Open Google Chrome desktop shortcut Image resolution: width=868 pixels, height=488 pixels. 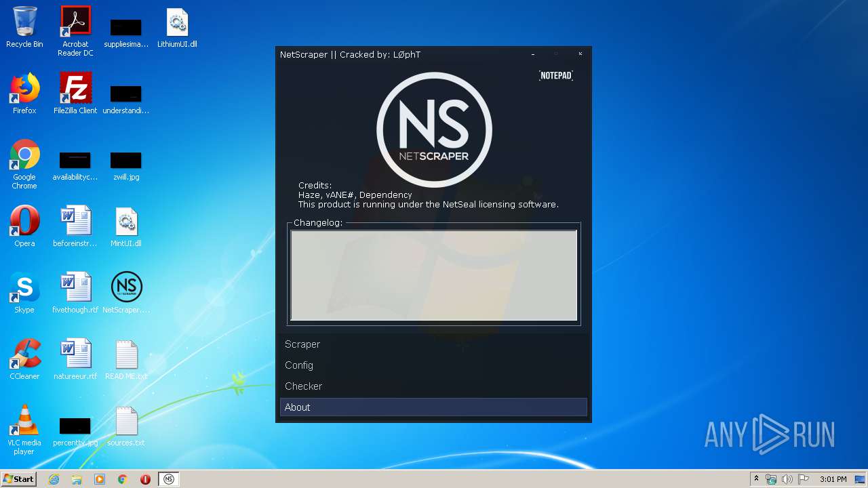[x=24, y=164]
